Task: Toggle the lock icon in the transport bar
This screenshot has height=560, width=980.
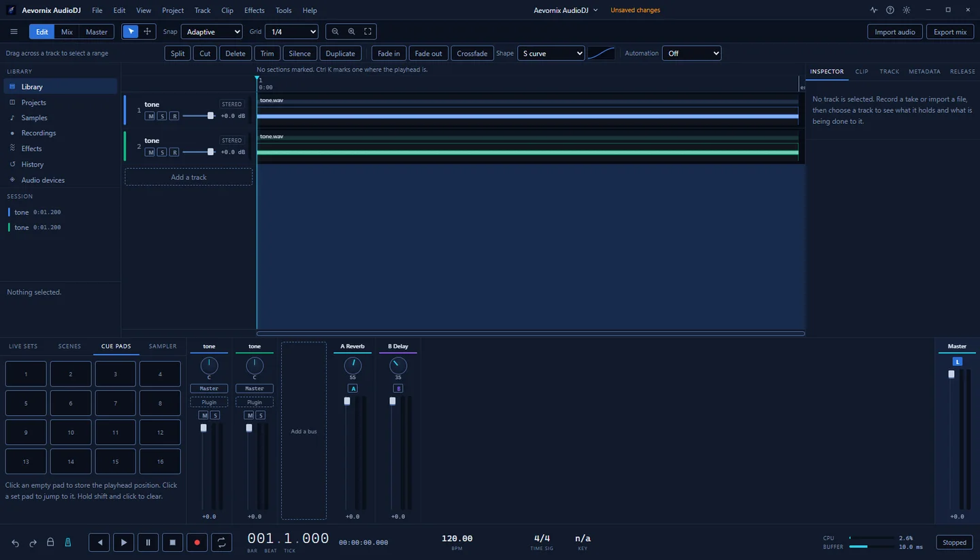Action: click(50, 542)
